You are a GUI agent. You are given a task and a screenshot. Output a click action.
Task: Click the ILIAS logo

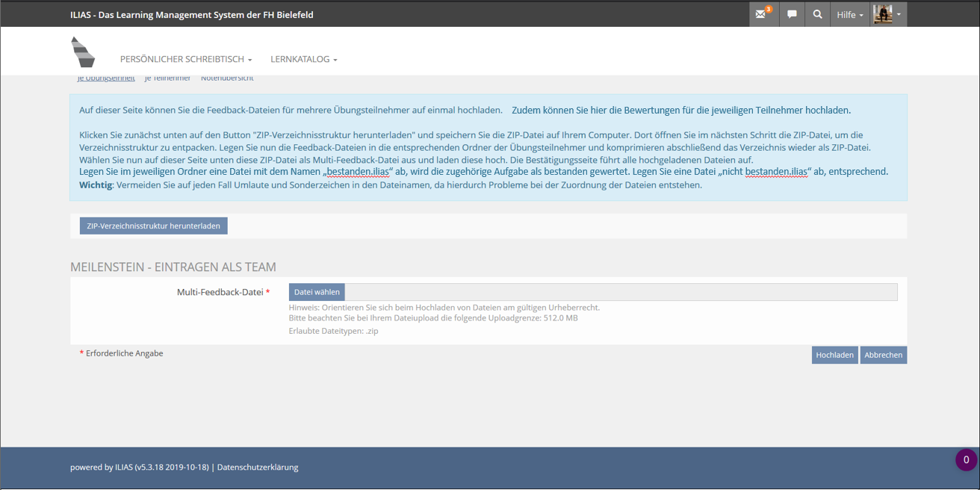pos(83,52)
